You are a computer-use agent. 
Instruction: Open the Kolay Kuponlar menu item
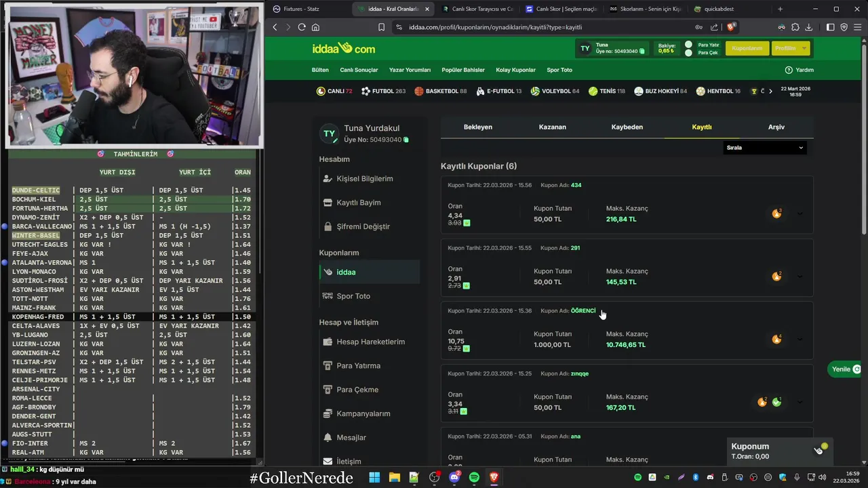[x=516, y=70]
